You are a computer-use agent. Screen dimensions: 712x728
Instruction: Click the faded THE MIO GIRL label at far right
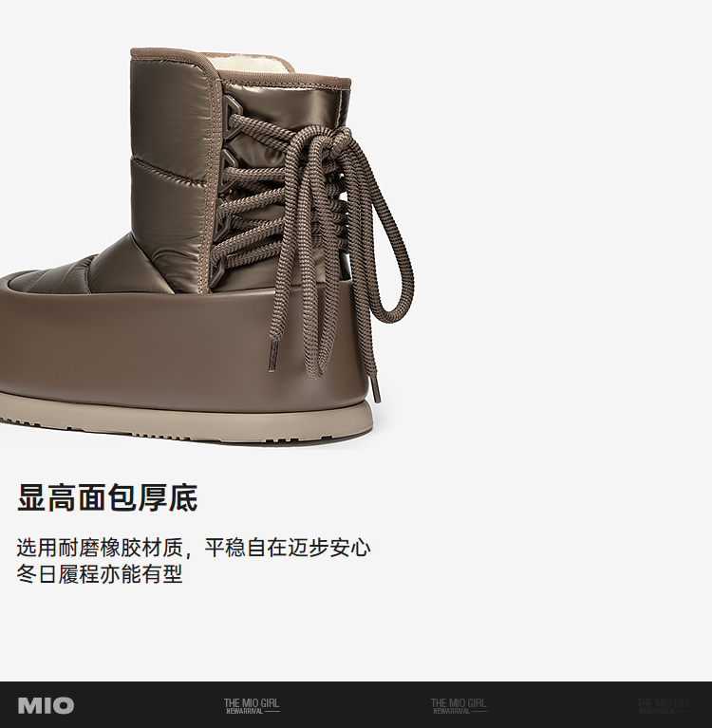click(665, 706)
